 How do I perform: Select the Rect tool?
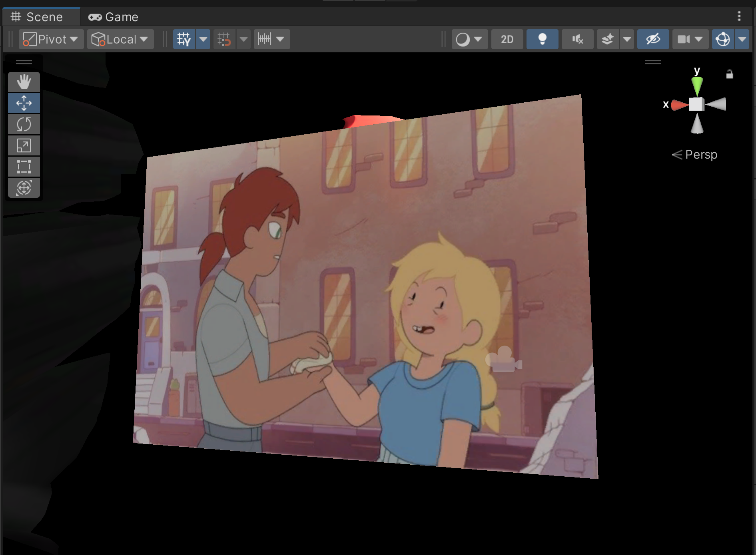pos(24,167)
